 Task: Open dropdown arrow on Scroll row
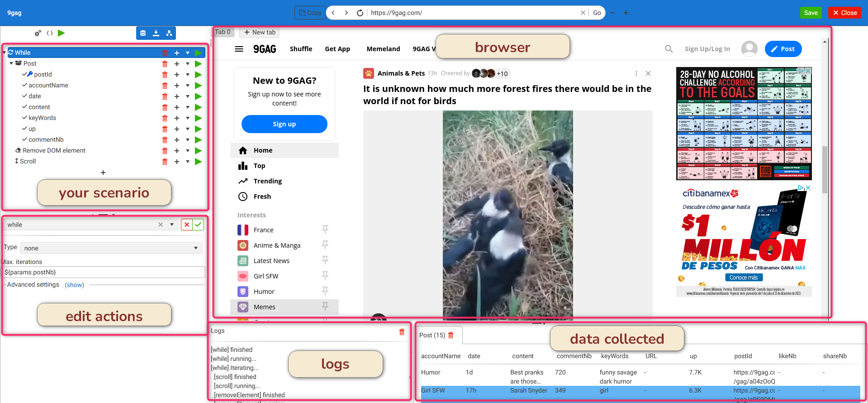(188, 162)
